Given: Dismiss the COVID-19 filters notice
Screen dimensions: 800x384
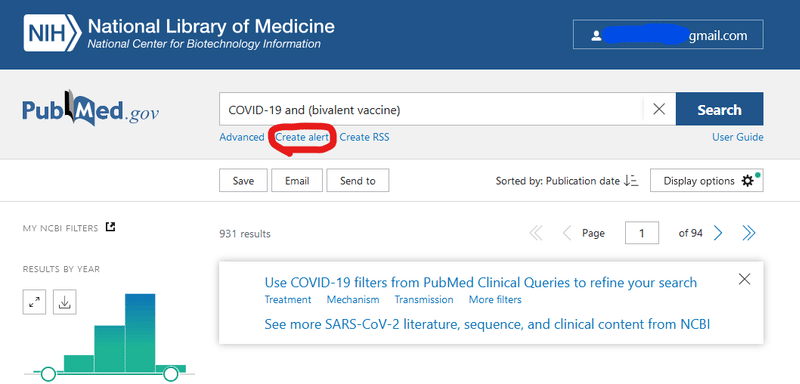Looking at the screenshot, I should coord(744,278).
